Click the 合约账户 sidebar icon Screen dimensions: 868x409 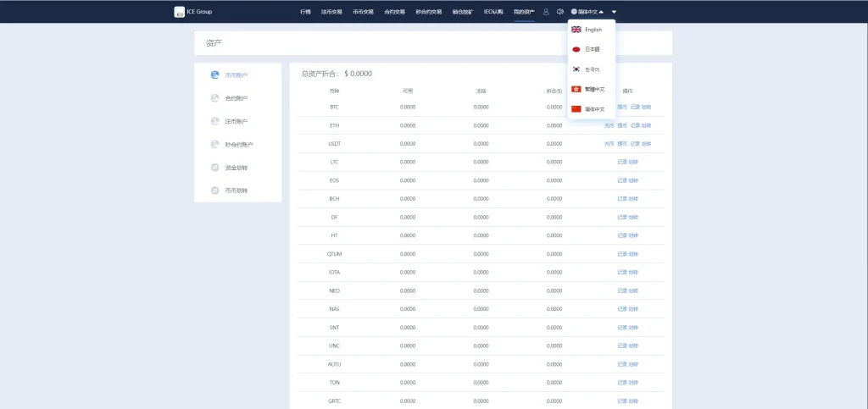(x=215, y=98)
